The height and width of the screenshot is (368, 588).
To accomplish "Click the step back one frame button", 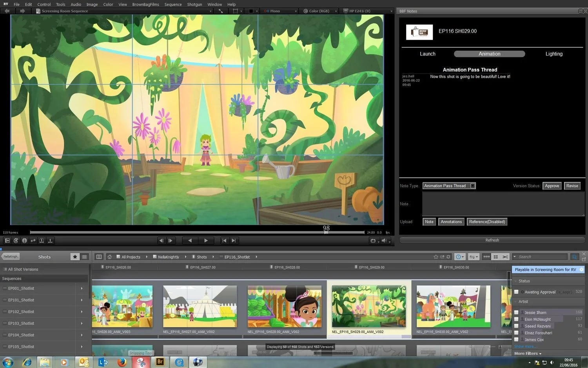I will click(161, 240).
